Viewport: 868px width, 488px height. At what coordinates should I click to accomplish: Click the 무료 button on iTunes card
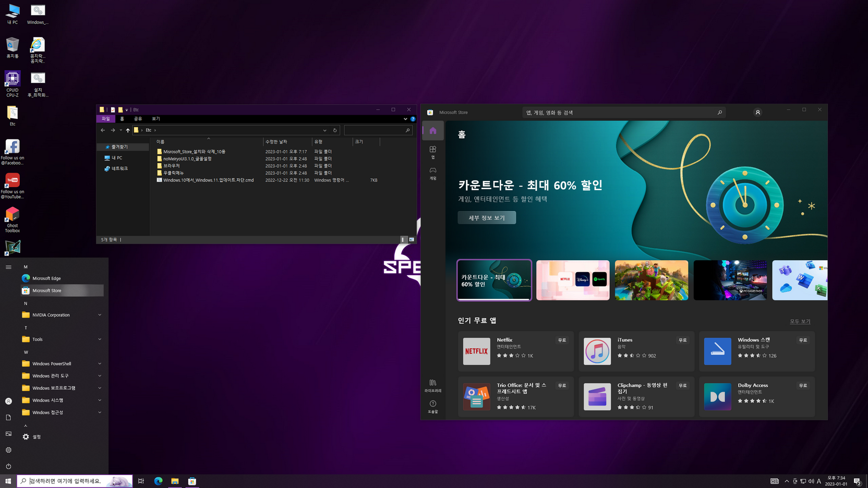[682, 340]
